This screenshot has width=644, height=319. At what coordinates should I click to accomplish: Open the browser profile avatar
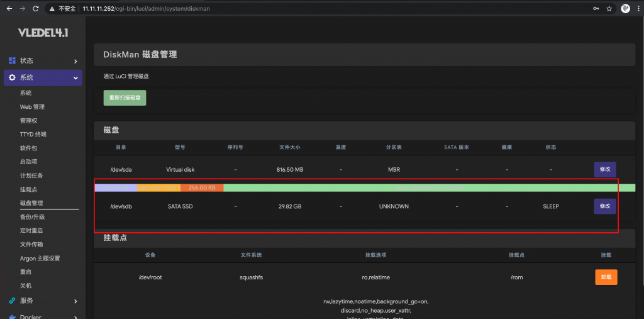click(x=625, y=9)
